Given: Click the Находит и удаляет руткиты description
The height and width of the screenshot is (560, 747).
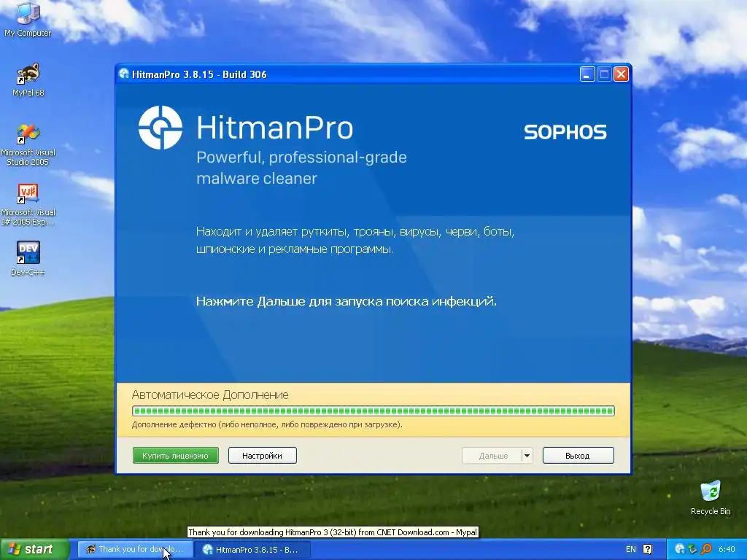Looking at the screenshot, I should [x=355, y=240].
